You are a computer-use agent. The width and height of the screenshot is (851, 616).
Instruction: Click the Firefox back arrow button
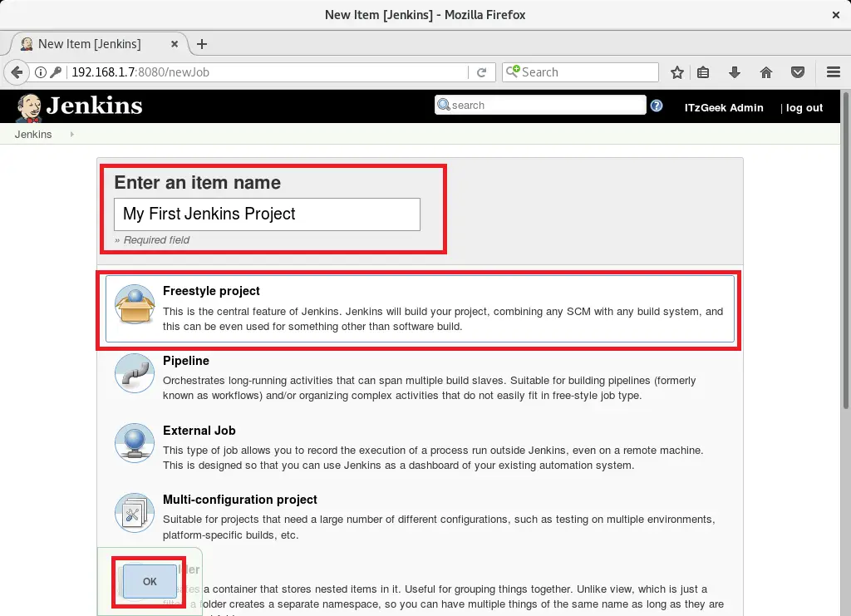pos(17,72)
